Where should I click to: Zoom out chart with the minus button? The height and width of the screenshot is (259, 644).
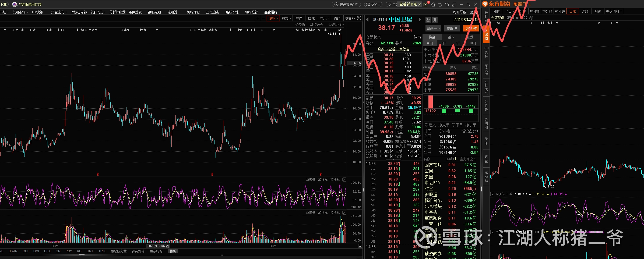[264, 18]
